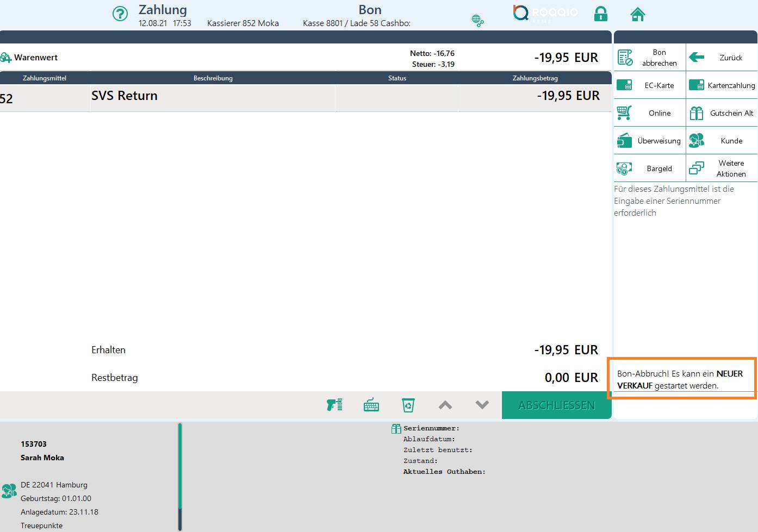Click the barcode scanner icon

(x=334, y=405)
